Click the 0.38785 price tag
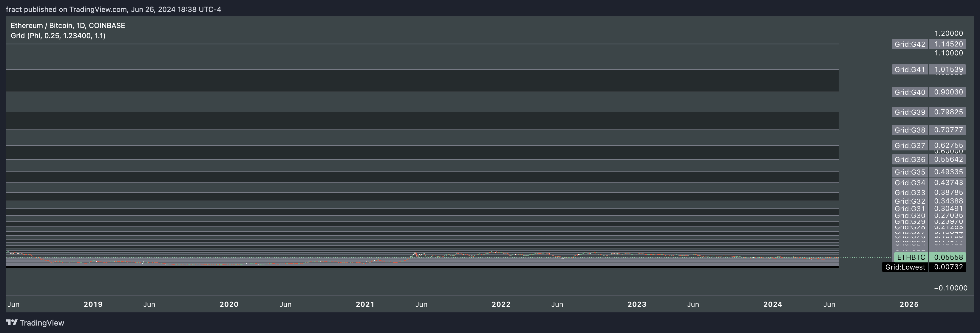 [948, 192]
